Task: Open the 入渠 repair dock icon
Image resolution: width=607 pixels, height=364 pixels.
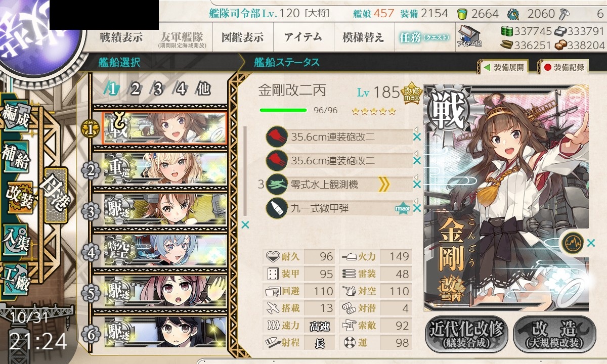Action: [x=16, y=238]
